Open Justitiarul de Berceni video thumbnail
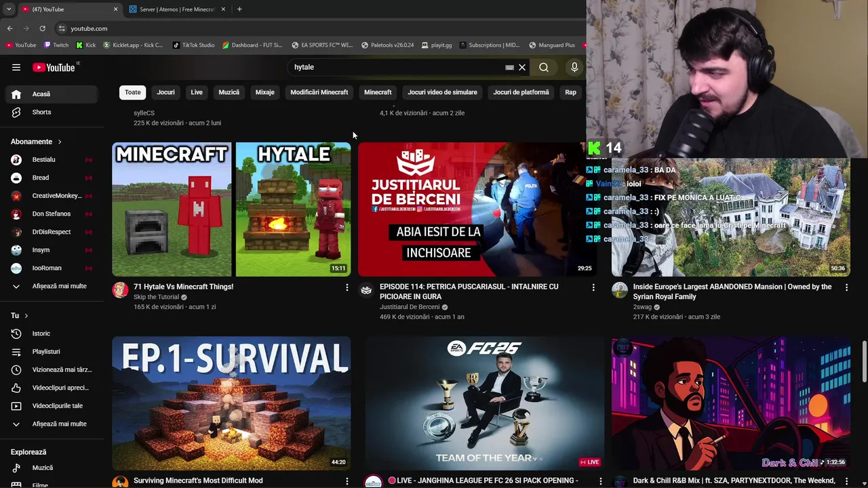Image resolution: width=868 pixels, height=488 pixels. (477, 209)
